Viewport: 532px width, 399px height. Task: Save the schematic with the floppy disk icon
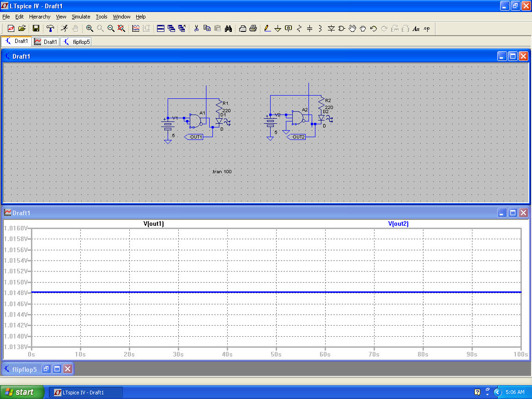coord(36,29)
